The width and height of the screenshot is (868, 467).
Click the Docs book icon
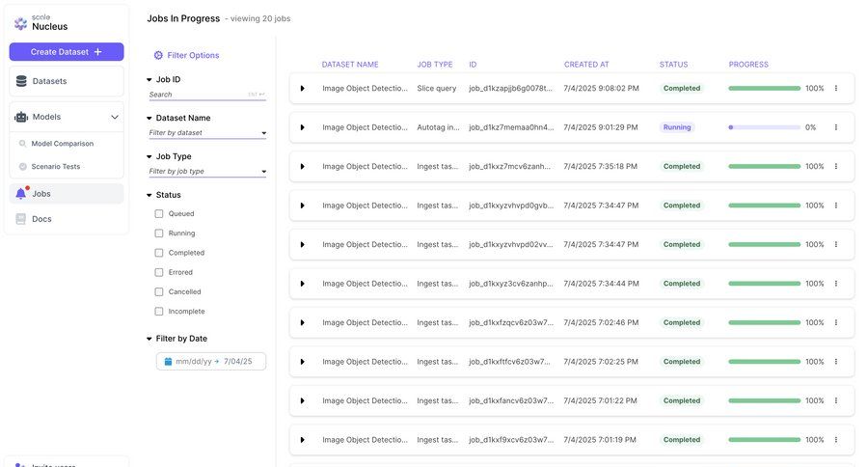(21, 219)
